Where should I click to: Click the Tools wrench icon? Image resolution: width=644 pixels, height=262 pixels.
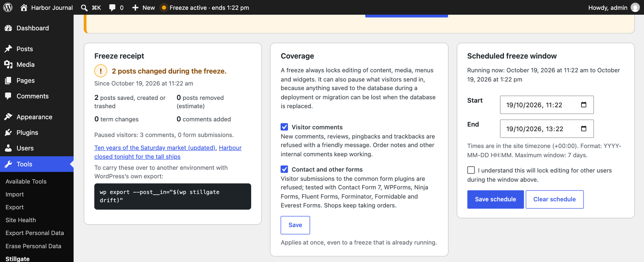pyautogui.click(x=8, y=164)
